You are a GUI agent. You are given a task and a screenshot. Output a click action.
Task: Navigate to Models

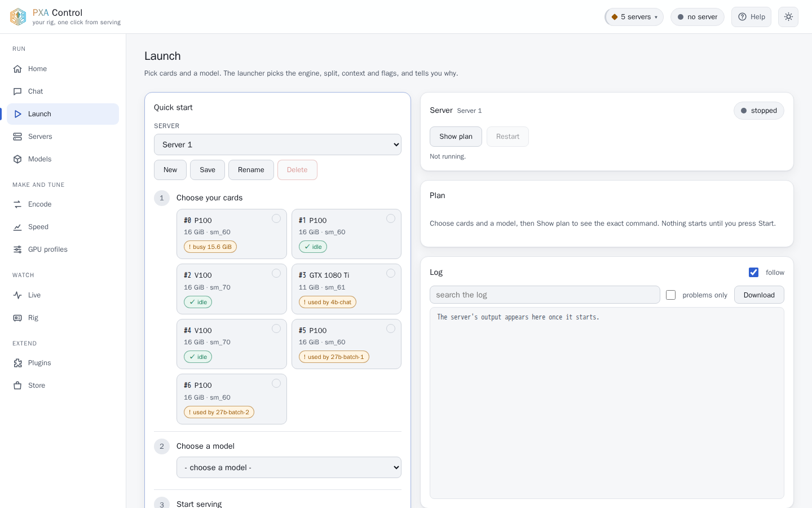(x=63, y=159)
